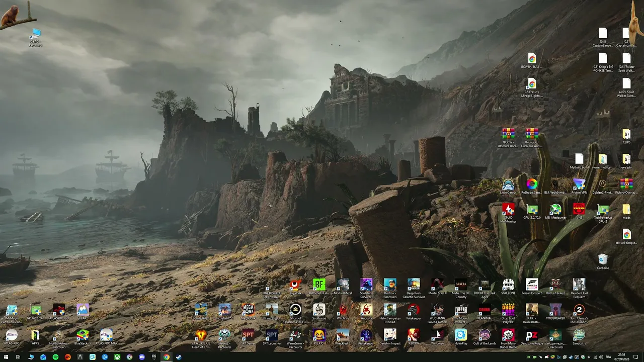Select the Morbid Metal shortcut icon

(x=343, y=287)
